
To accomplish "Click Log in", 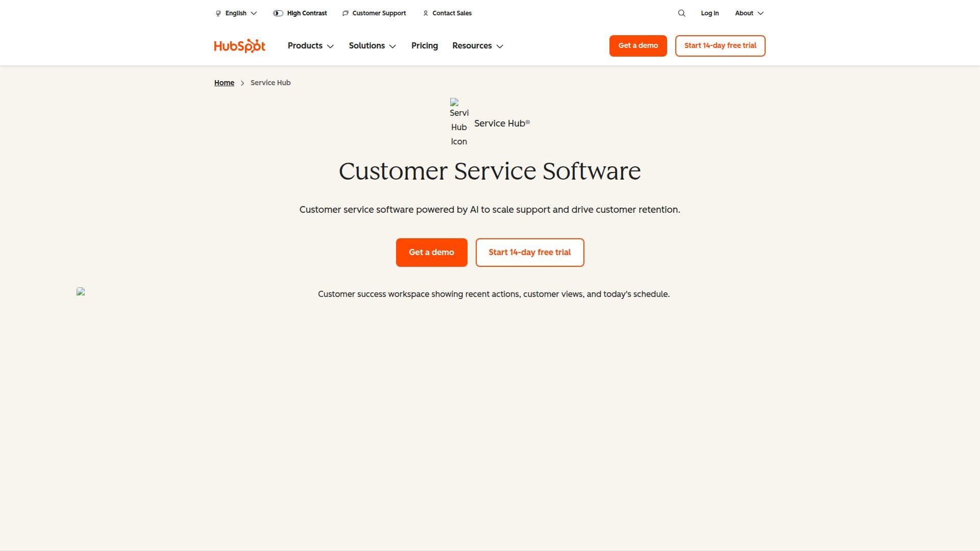I will (709, 13).
